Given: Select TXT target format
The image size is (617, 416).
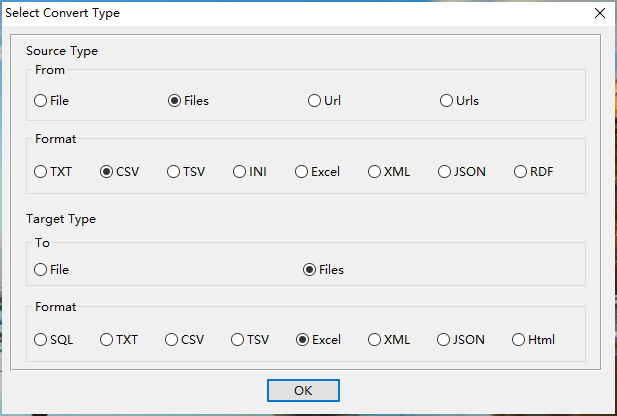Looking at the screenshot, I should pos(106,339).
